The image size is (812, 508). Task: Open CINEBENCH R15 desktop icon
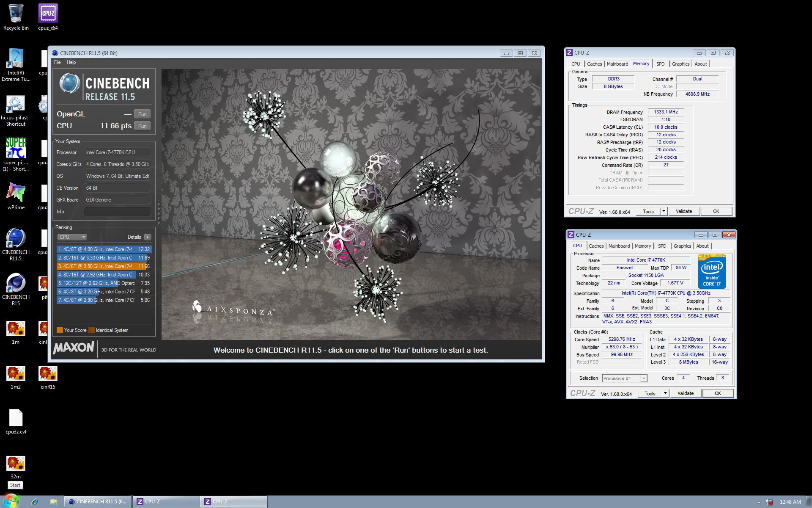[x=16, y=289]
